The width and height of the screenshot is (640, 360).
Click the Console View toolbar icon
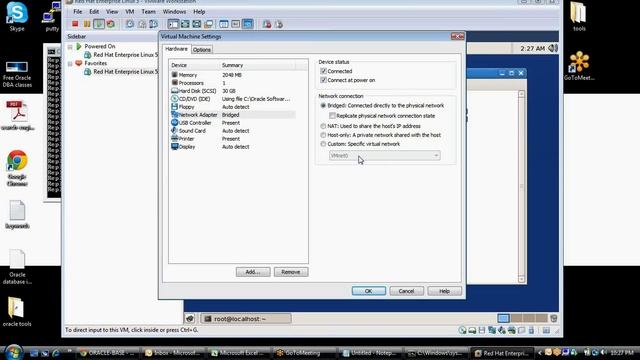(x=247, y=24)
